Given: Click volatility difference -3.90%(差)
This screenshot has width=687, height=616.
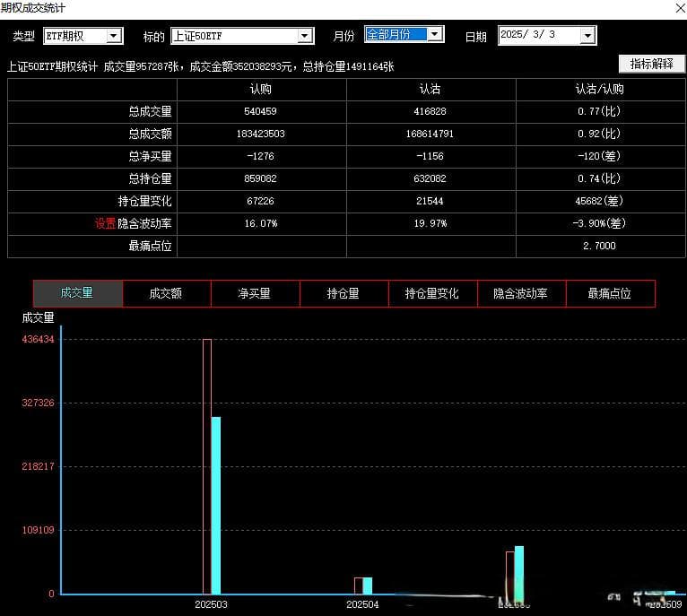Looking at the screenshot, I should (599, 223).
